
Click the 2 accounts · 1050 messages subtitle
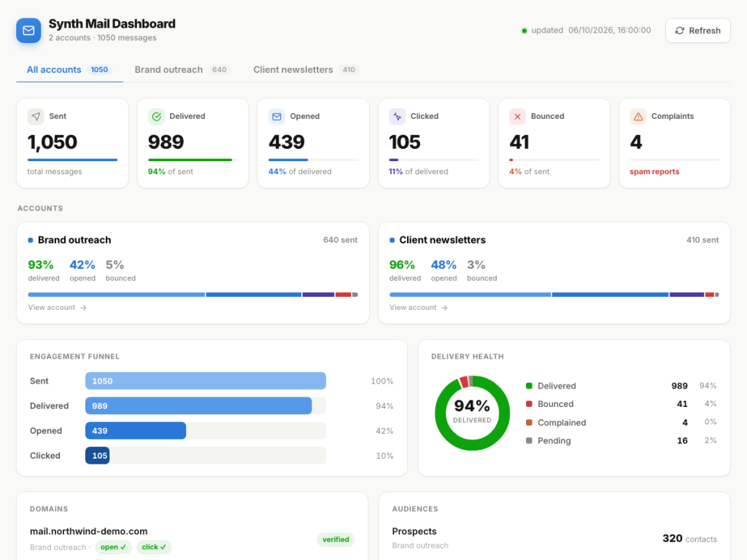point(102,38)
